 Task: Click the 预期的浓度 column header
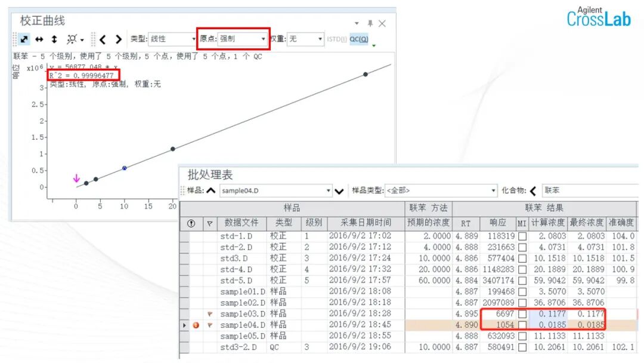click(x=428, y=223)
